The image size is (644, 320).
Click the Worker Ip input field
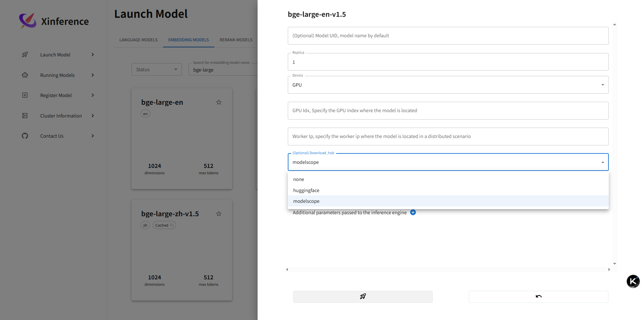[x=448, y=136]
